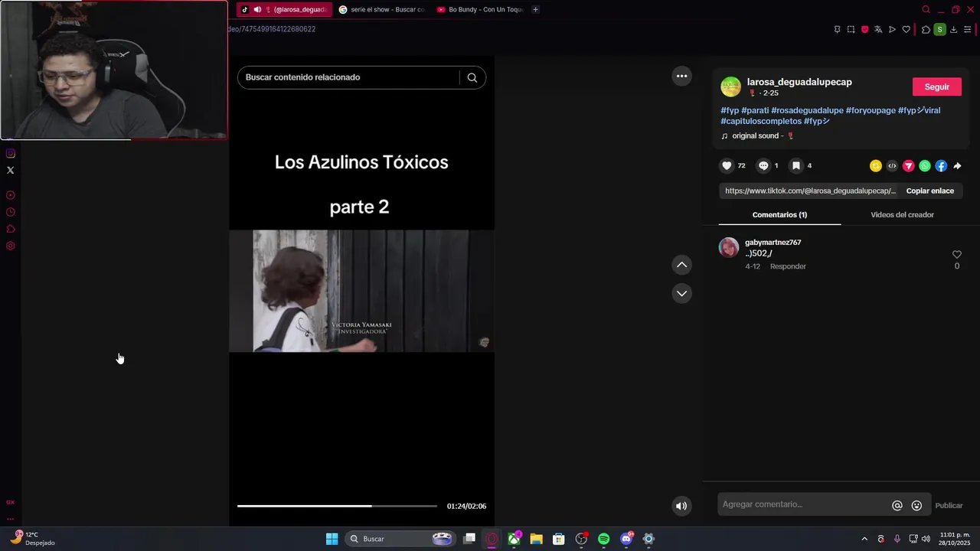
Task: Click the browser send/flow arrow icon
Action: pos(892,29)
